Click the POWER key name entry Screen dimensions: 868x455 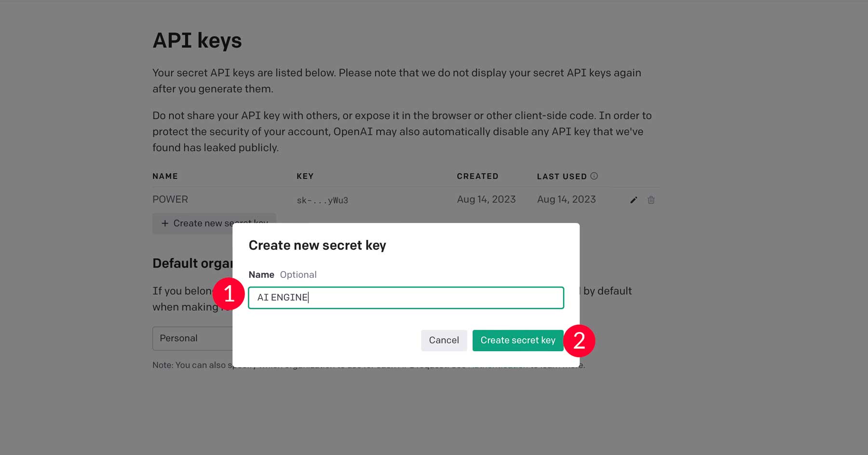point(170,199)
